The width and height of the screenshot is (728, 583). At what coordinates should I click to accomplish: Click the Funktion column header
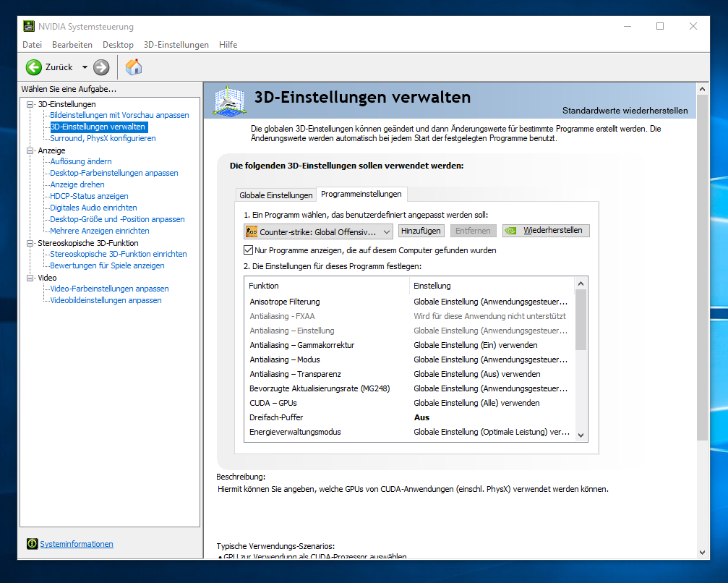[327, 286]
